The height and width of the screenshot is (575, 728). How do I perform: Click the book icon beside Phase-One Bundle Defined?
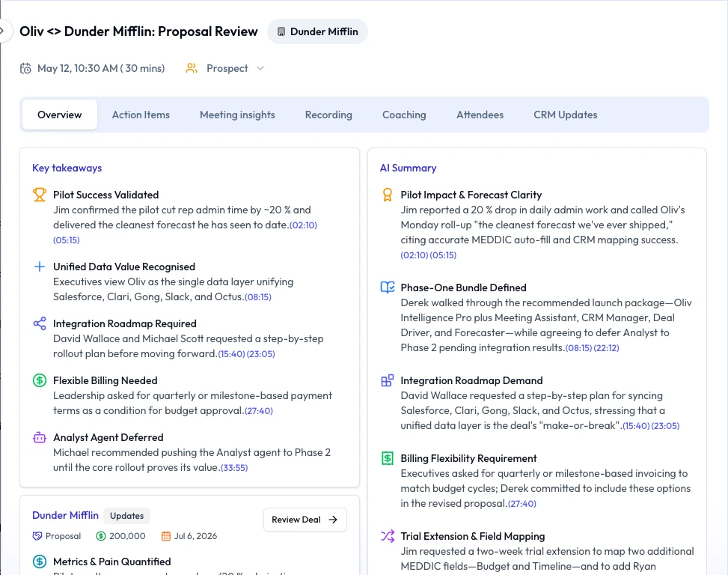click(x=388, y=287)
